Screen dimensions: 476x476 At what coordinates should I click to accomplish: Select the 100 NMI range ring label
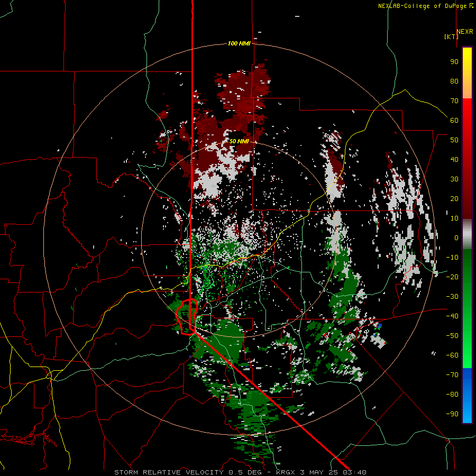click(x=239, y=43)
